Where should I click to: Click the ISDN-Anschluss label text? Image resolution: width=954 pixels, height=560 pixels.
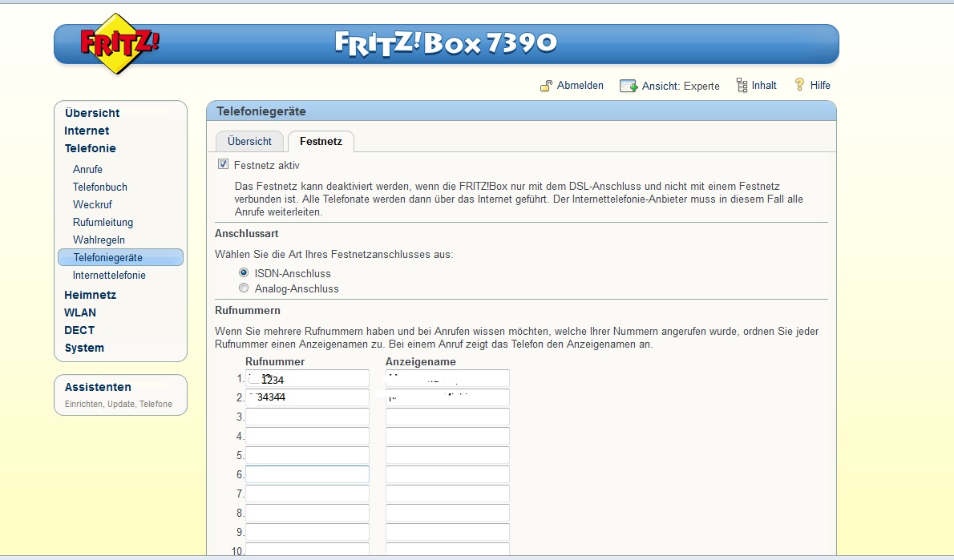click(x=293, y=274)
